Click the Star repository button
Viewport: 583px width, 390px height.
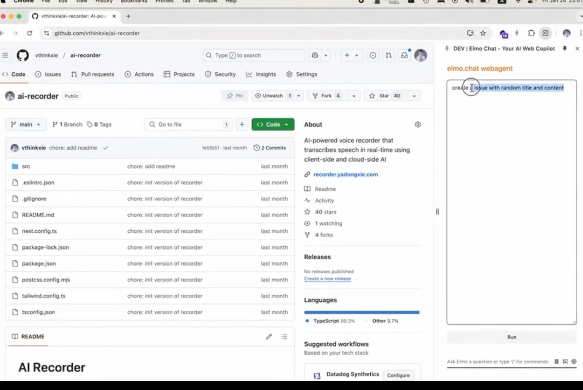click(385, 96)
